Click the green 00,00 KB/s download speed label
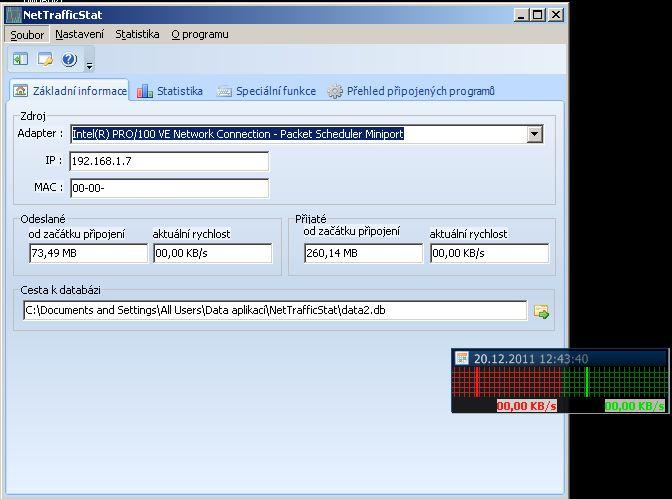Viewport: 672px width, 499px height. [635, 406]
